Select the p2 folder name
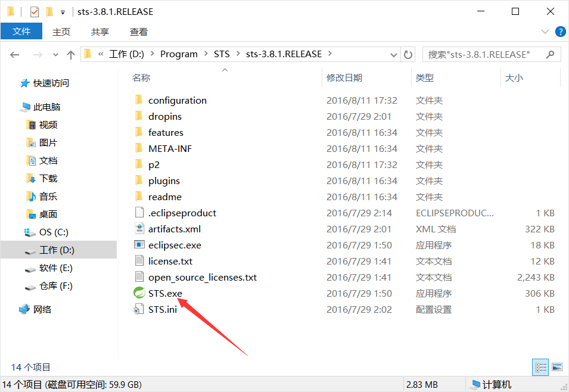The image size is (569, 392). (x=154, y=165)
